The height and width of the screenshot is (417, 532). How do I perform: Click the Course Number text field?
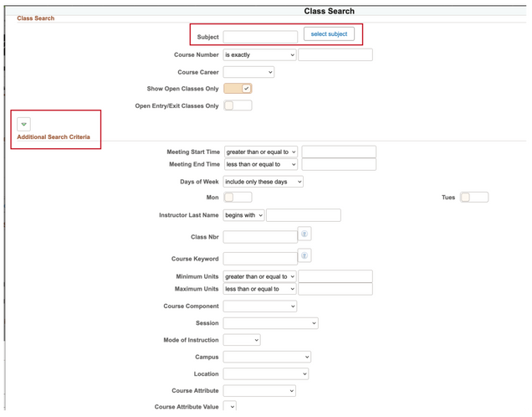point(335,55)
